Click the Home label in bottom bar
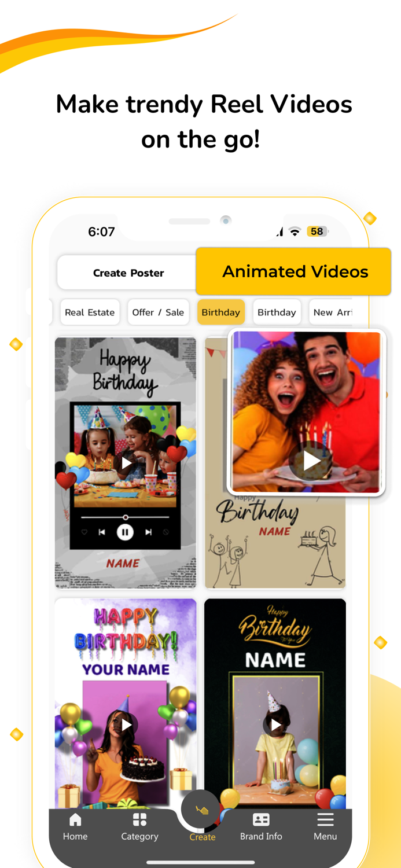Image resolution: width=401 pixels, height=868 pixels. coord(75,837)
